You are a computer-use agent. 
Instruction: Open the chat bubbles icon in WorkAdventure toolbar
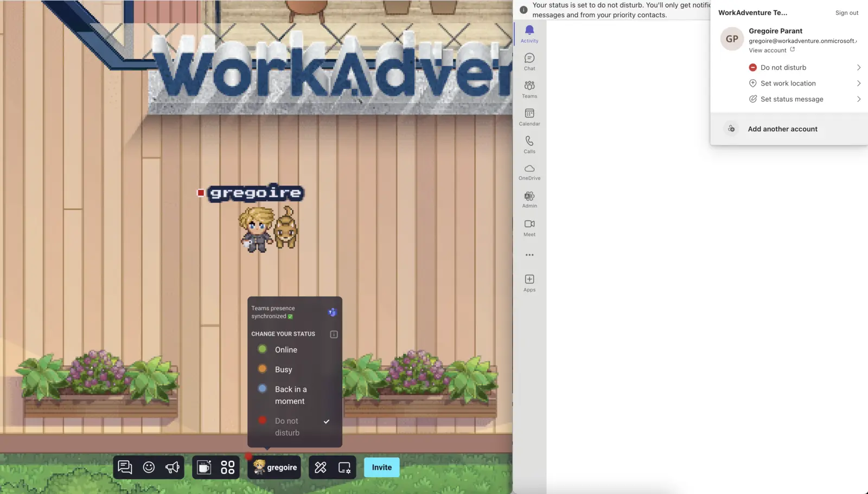125,467
